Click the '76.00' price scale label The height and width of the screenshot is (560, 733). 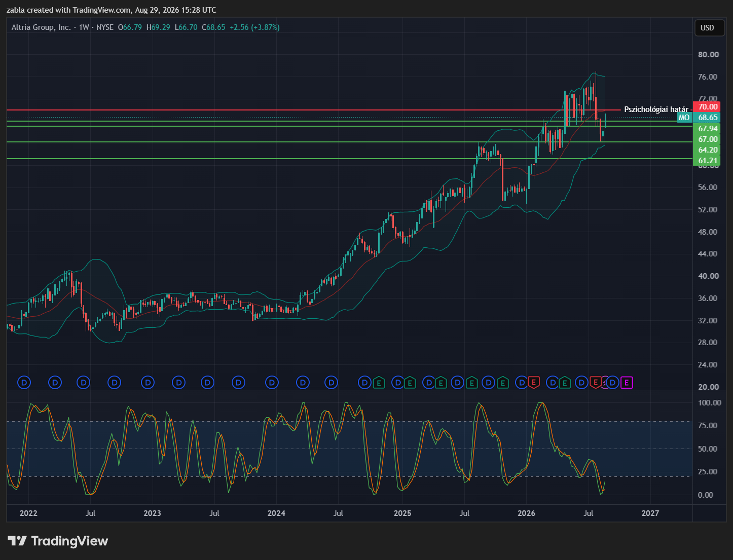(708, 77)
